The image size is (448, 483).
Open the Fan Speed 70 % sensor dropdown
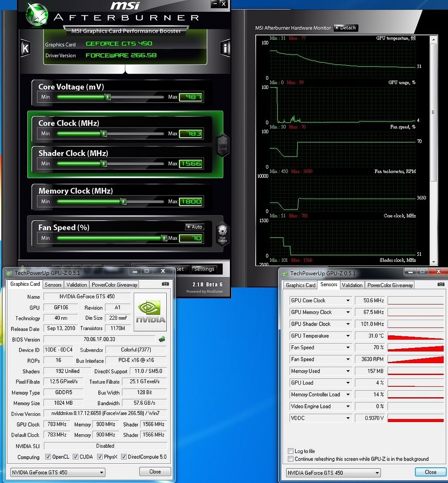coord(348,347)
